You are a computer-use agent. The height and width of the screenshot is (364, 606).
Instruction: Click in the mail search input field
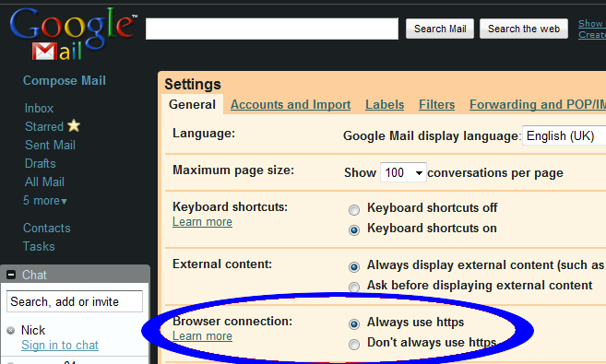[x=272, y=29]
